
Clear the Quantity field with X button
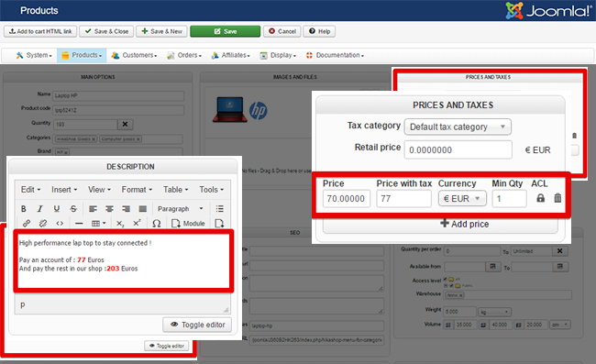(x=125, y=124)
